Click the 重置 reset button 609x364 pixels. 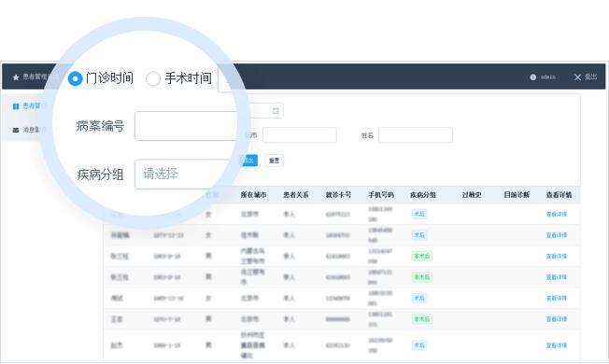275,161
